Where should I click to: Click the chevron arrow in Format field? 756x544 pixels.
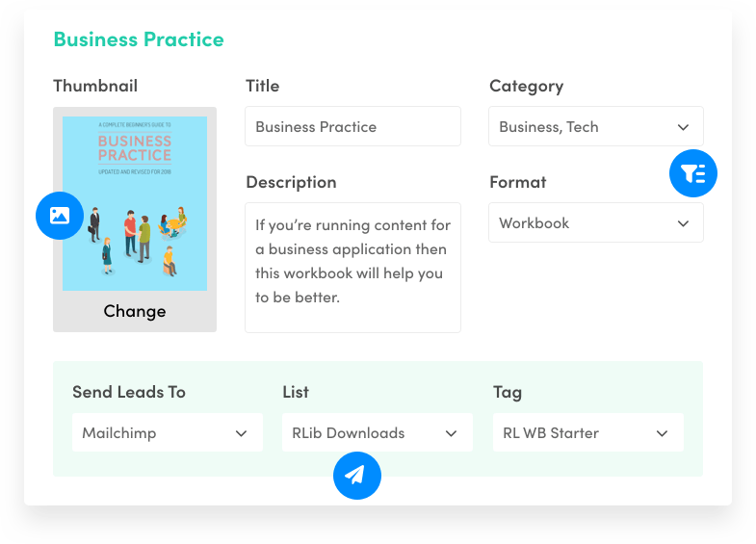pyautogui.click(x=683, y=223)
